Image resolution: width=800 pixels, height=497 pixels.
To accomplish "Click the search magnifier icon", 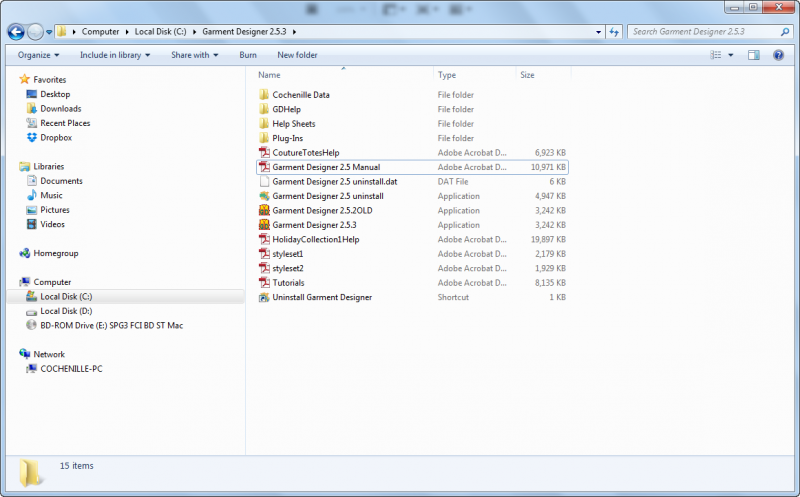I will pyautogui.click(x=785, y=32).
